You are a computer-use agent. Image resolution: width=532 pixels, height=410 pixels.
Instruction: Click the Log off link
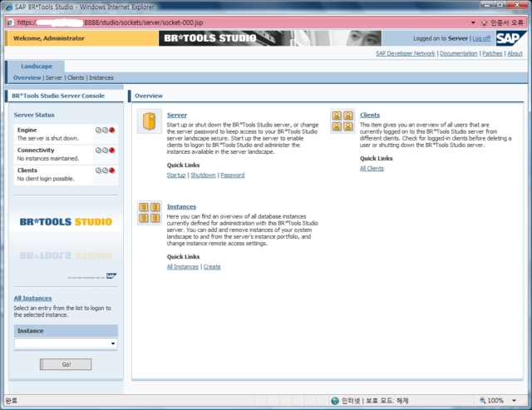[x=481, y=39]
